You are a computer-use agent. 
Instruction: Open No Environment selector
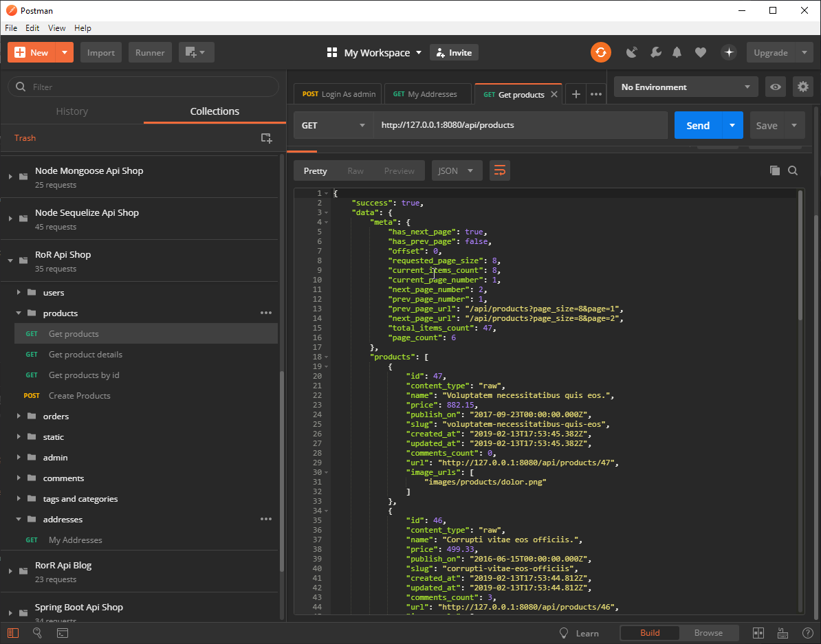tap(686, 87)
